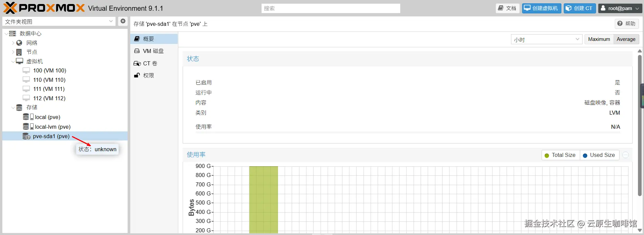Click the building icon beside 节点
644x235 pixels.
click(19, 52)
